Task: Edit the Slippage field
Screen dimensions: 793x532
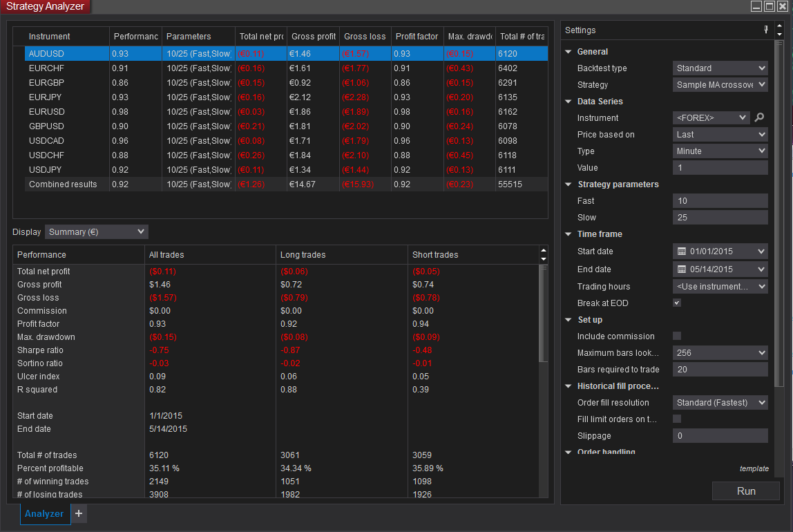Action: (x=720, y=436)
